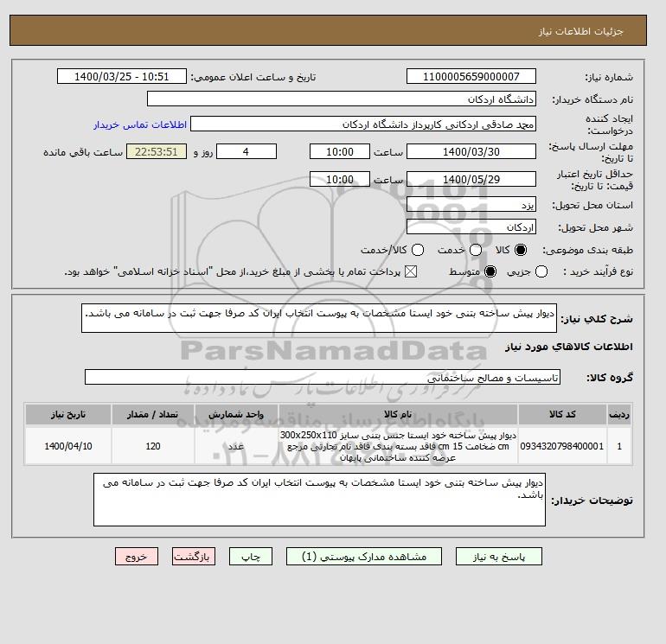The image size is (666, 644).
Task: Click the remaining time countdown 22:53:51
Action: click(x=157, y=151)
